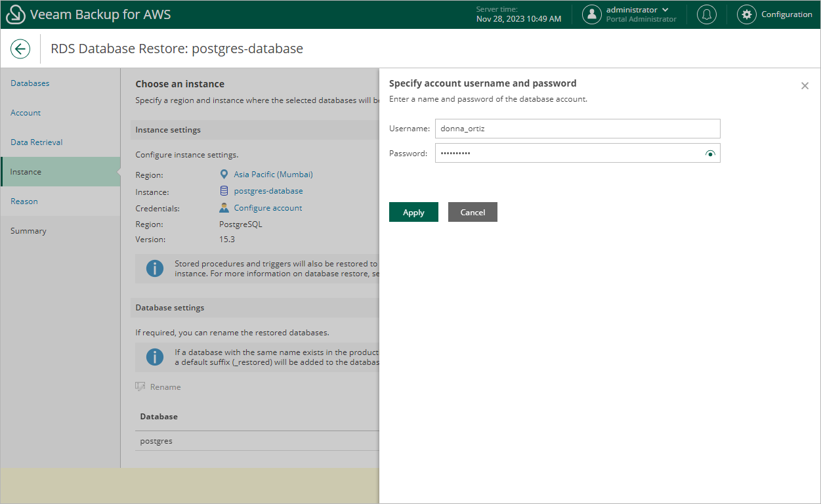The image size is (821, 504).
Task: Click the Choose an instance heading
Action: (x=180, y=84)
